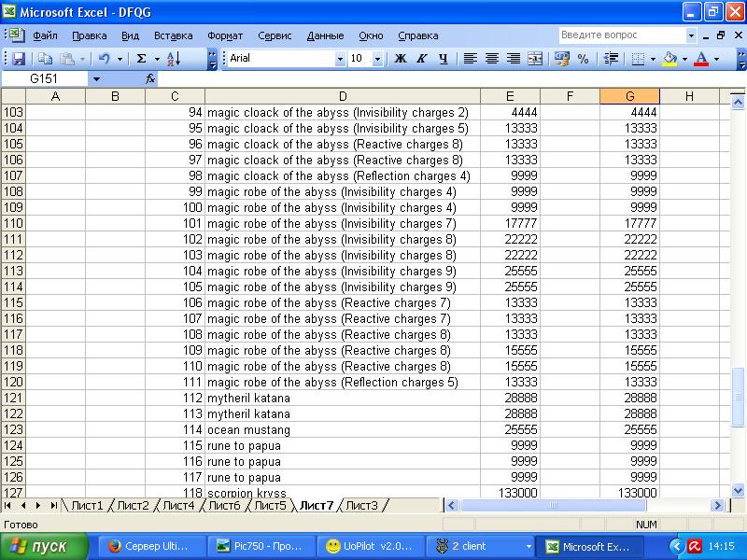
Task: Open the Arial font name dropdown
Action: (340, 59)
